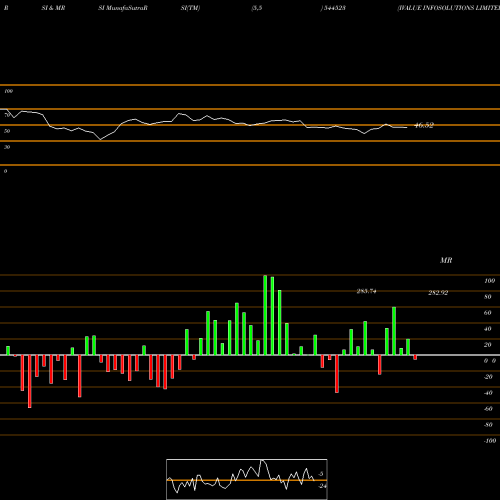The image size is (500, 500).
Task: Click the stock code 544523
Action: click(x=334, y=8)
